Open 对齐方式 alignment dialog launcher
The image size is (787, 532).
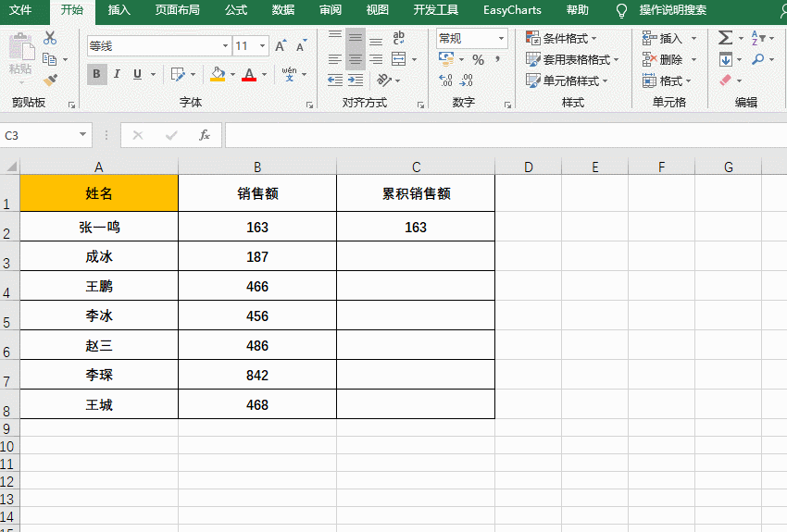pyautogui.click(x=420, y=105)
